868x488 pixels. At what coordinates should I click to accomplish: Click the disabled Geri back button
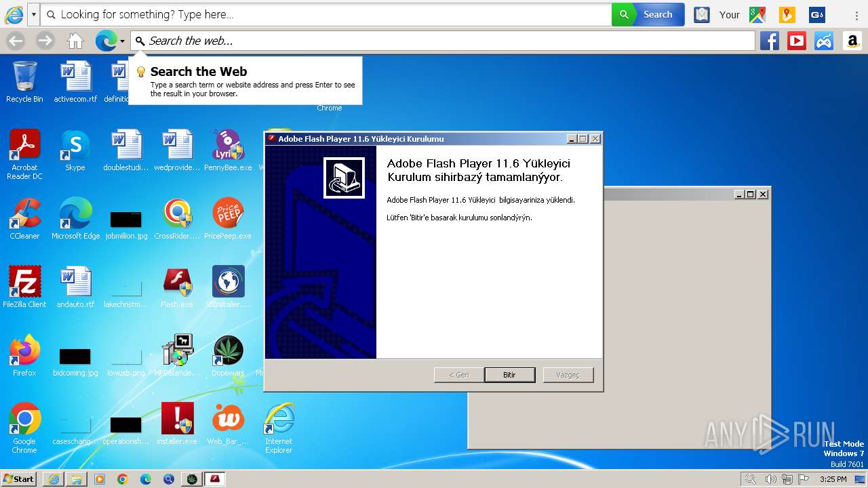point(459,375)
